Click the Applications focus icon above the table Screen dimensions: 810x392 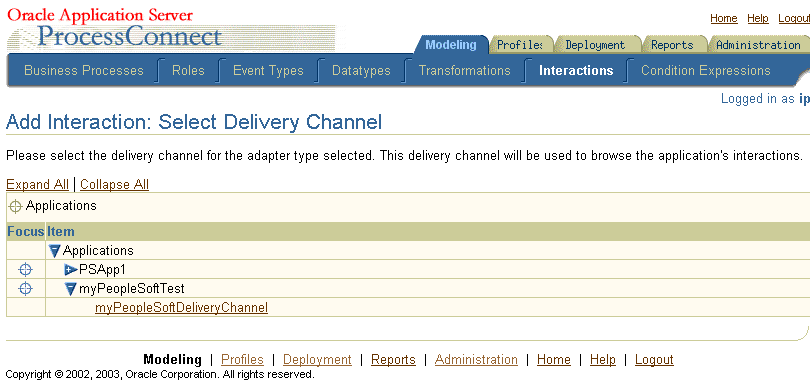click(x=15, y=206)
